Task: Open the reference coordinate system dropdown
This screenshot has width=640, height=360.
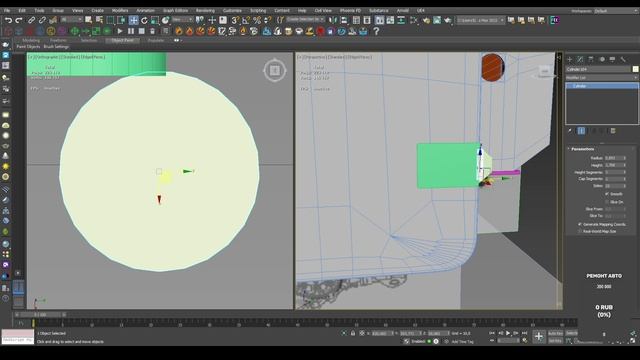Action: click(x=182, y=20)
